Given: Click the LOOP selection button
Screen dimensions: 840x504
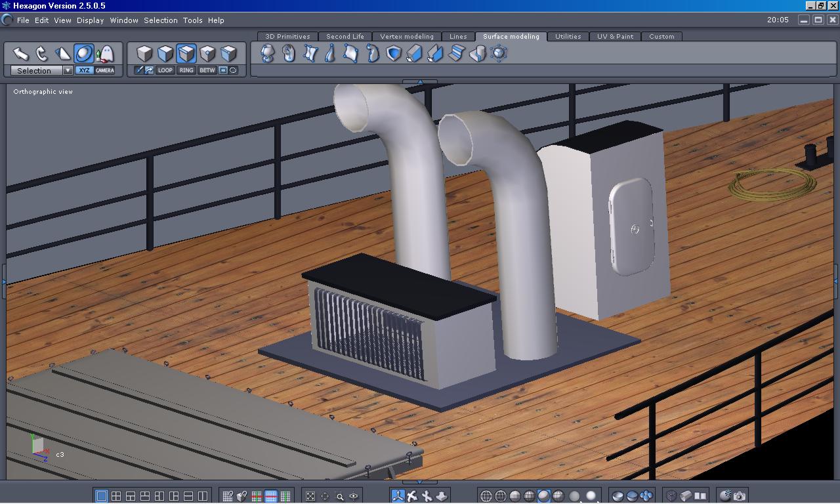Looking at the screenshot, I should (165, 70).
